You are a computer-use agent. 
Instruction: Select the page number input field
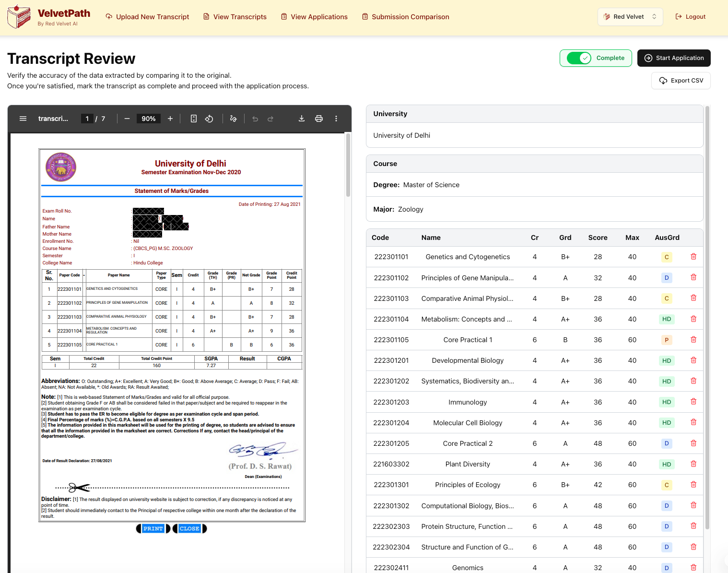coord(87,119)
